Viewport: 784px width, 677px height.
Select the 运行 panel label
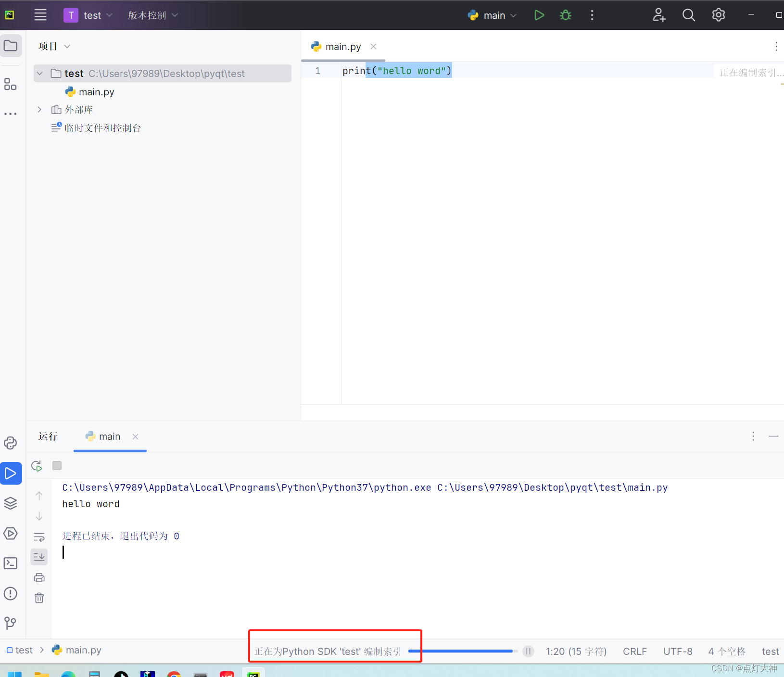48,436
